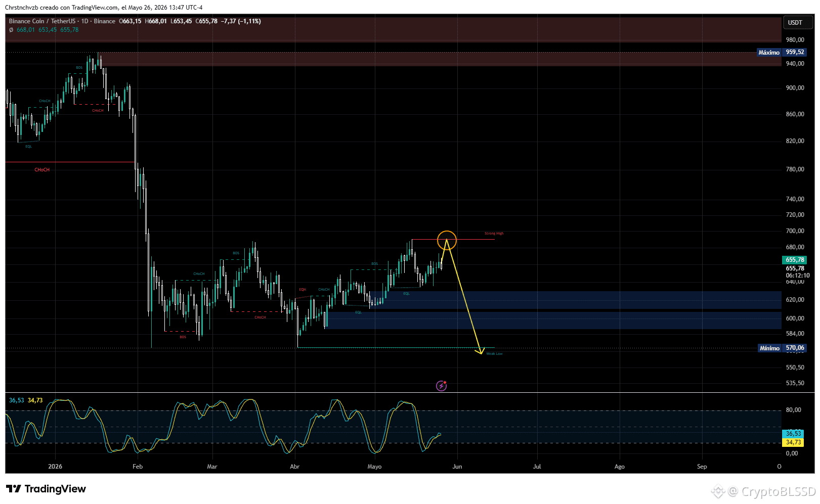Image resolution: width=820 pixels, height=504 pixels.
Task: Click the Strong High label
Action: 494,234
